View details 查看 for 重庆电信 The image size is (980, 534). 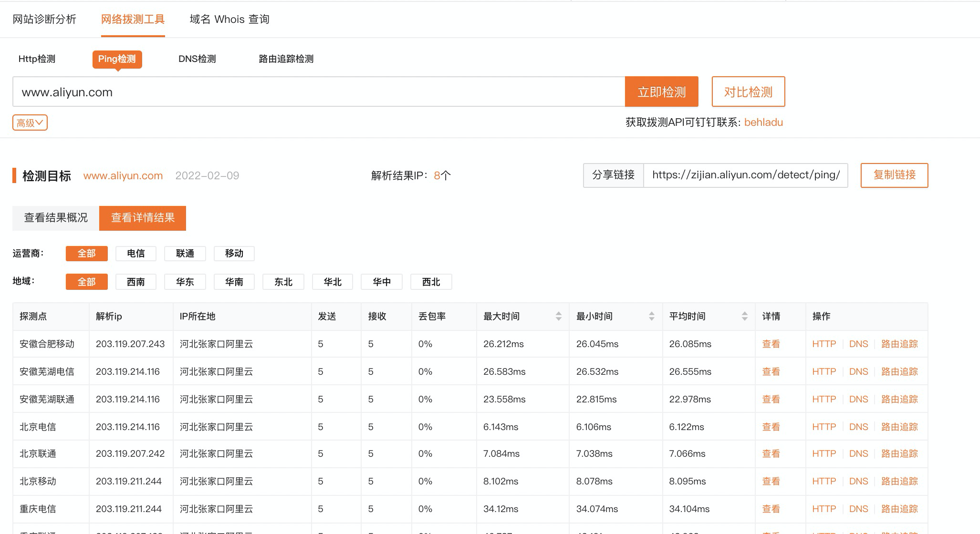pos(771,509)
